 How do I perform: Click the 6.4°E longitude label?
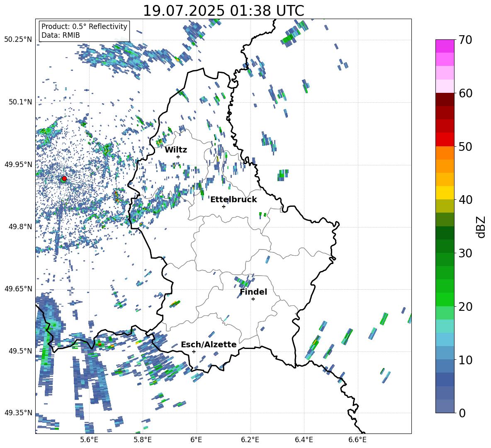click(304, 440)
